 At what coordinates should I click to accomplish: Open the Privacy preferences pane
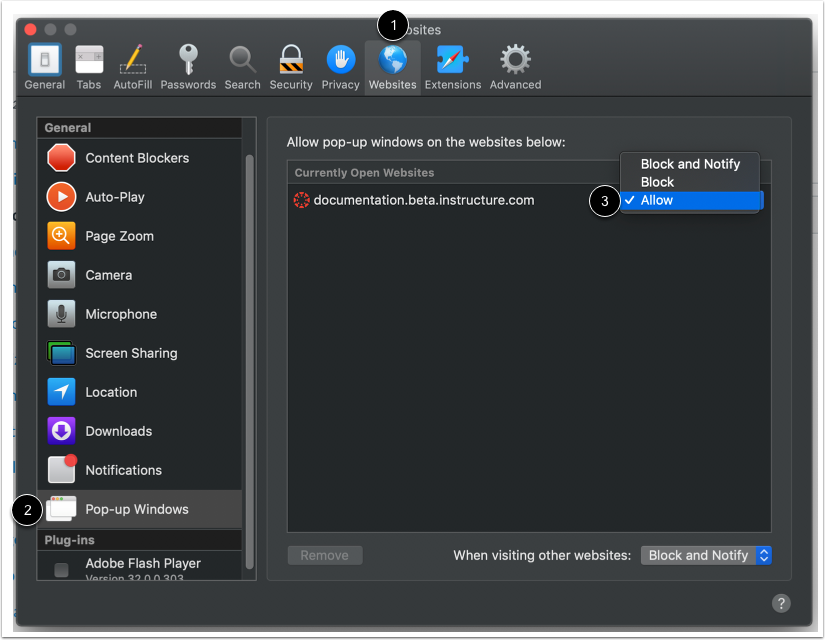pos(340,65)
